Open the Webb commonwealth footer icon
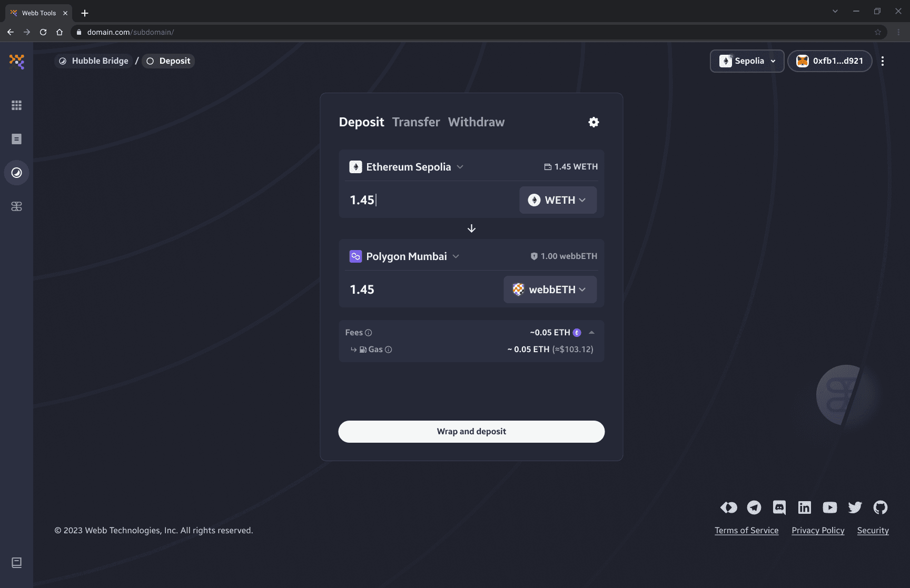910x588 pixels. [x=729, y=507]
